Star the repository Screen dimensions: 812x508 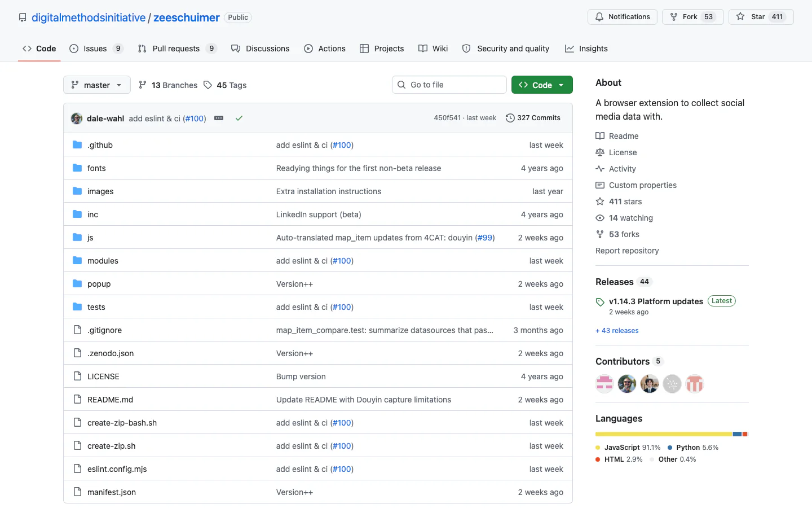tap(761, 17)
